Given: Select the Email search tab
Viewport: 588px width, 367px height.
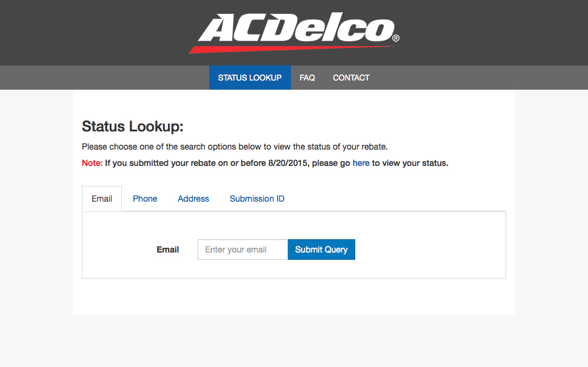Looking at the screenshot, I should click(102, 199).
